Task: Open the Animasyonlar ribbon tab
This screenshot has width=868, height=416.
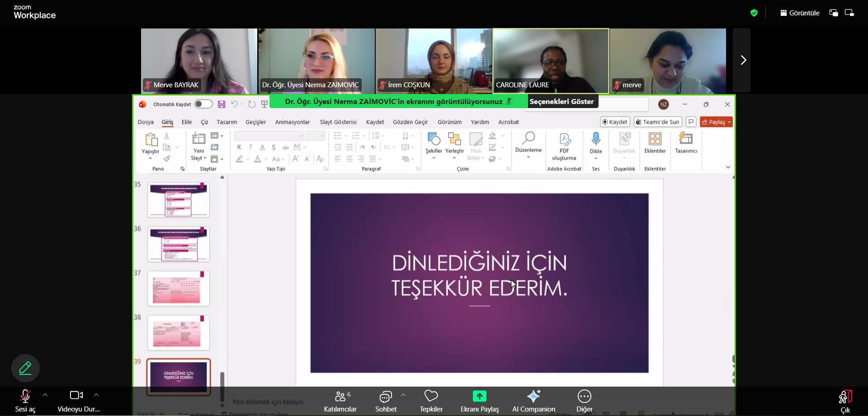Action: tap(292, 122)
